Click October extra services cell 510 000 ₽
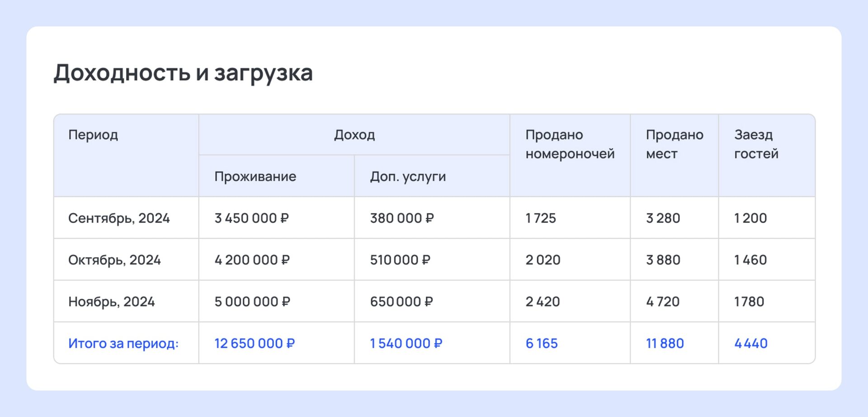 tap(400, 260)
